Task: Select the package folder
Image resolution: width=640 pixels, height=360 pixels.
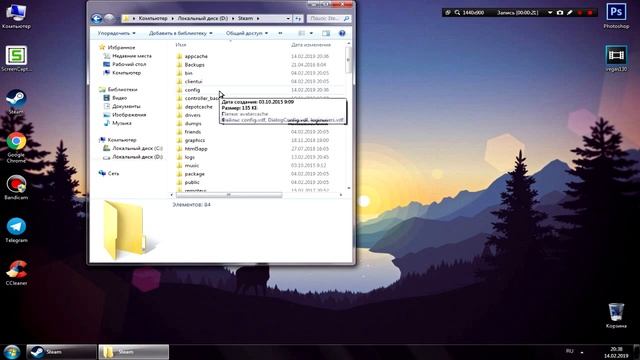Action: 194,174
